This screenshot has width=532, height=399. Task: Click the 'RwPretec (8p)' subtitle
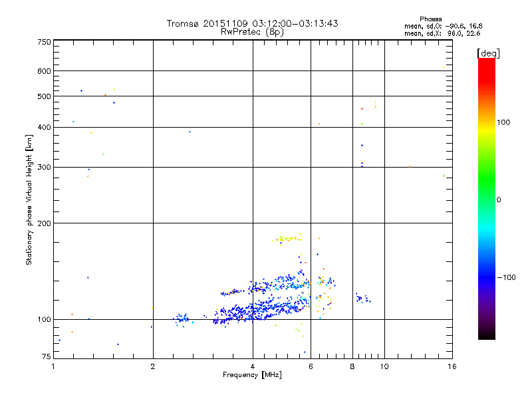252,32
